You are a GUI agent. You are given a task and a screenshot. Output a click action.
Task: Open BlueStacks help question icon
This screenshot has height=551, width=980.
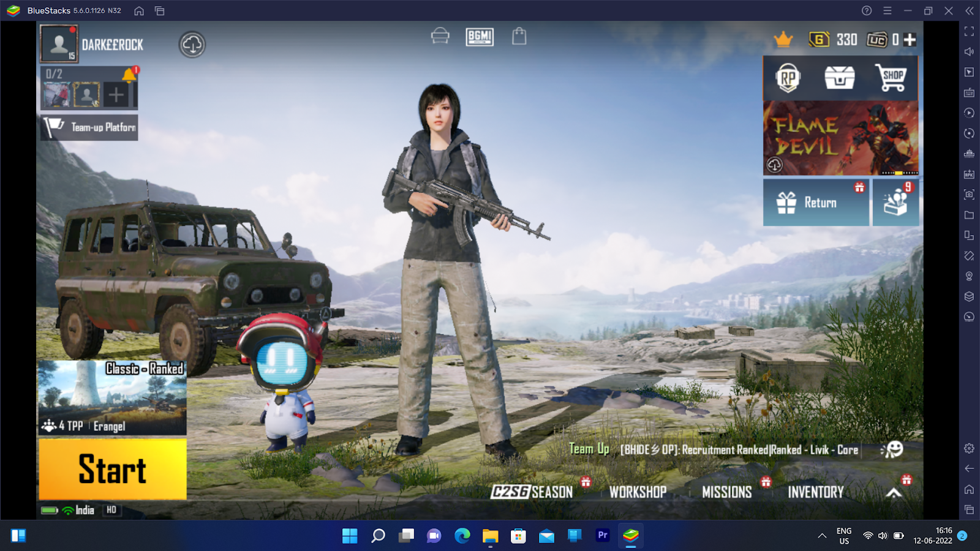click(867, 11)
